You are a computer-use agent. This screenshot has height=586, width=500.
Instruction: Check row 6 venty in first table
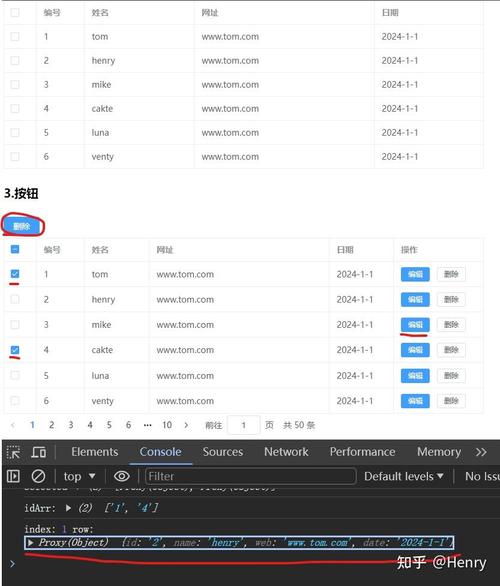point(15,156)
